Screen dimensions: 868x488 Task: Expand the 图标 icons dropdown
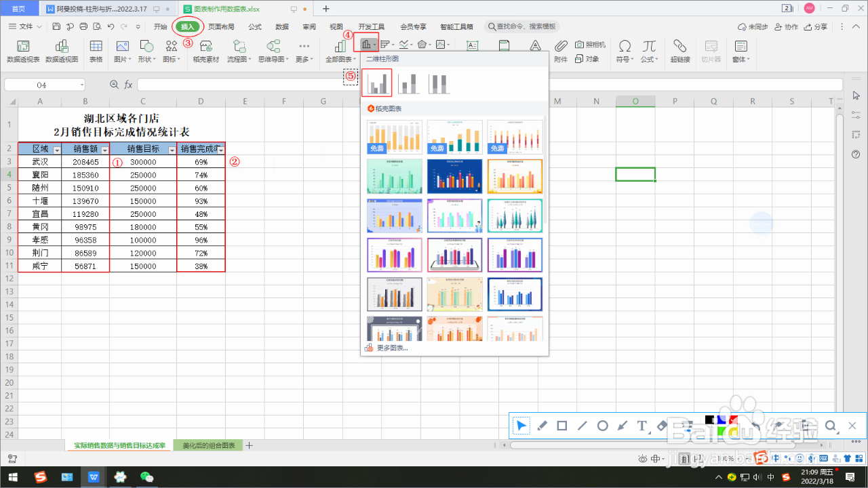click(x=172, y=59)
